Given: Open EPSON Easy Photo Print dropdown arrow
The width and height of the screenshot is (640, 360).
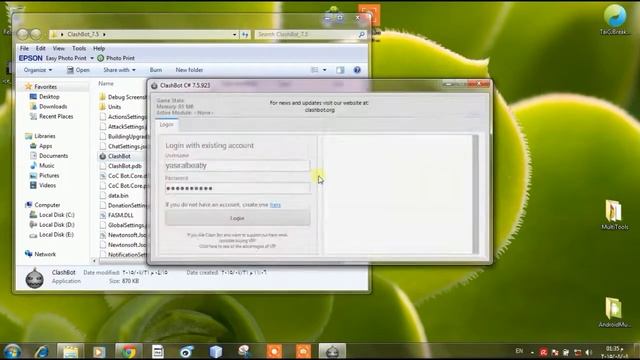Looking at the screenshot, I should pos(92,58).
